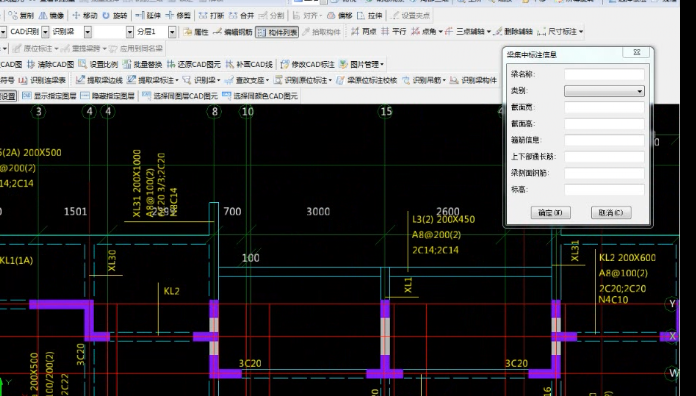Expand 识别原位标注 dropdown menu
The width and height of the screenshot is (696, 396).
point(330,80)
